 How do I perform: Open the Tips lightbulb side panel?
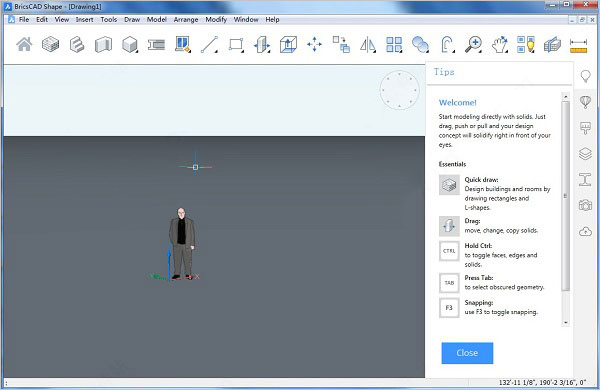pyautogui.click(x=585, y=76)
